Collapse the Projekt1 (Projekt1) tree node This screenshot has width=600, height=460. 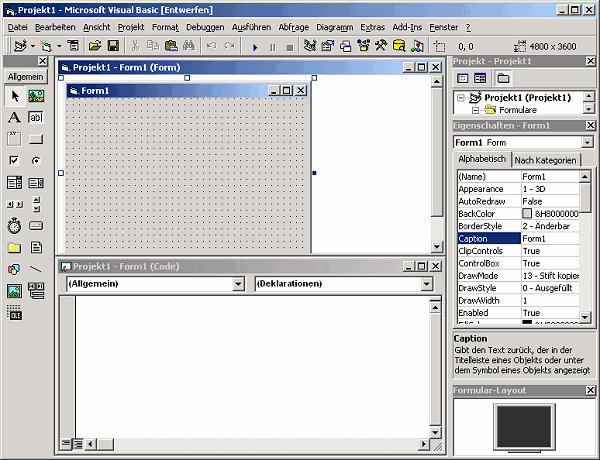[461, 98]
